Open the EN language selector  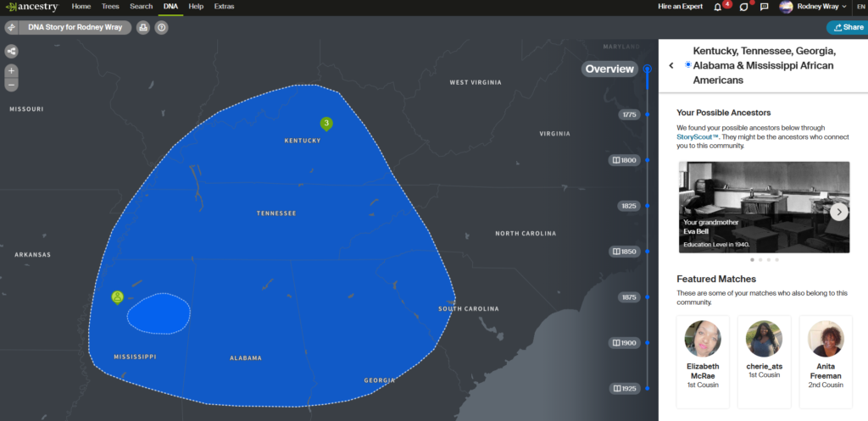pos(858,7)
